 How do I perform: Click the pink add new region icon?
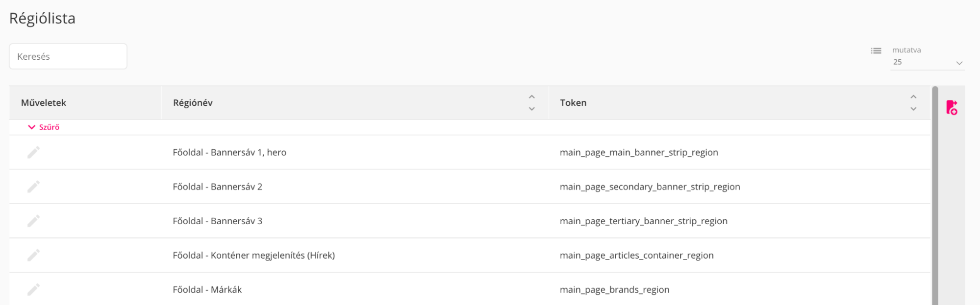click(952, 108)
